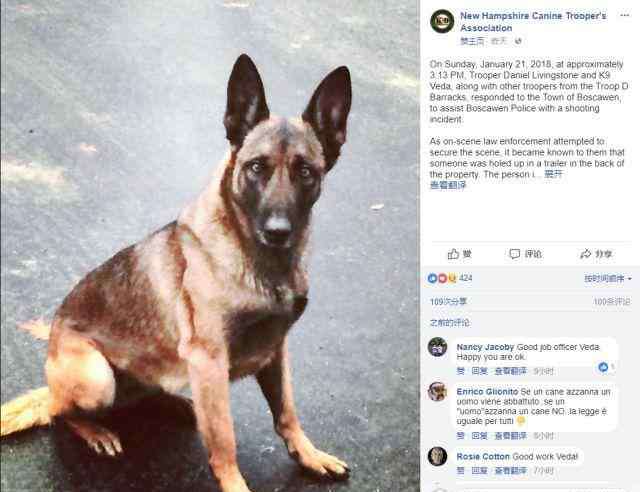Viewport: 640px width, 492px height.
Task: Expand the truncated post text
Action: click(x=553, y=174)
